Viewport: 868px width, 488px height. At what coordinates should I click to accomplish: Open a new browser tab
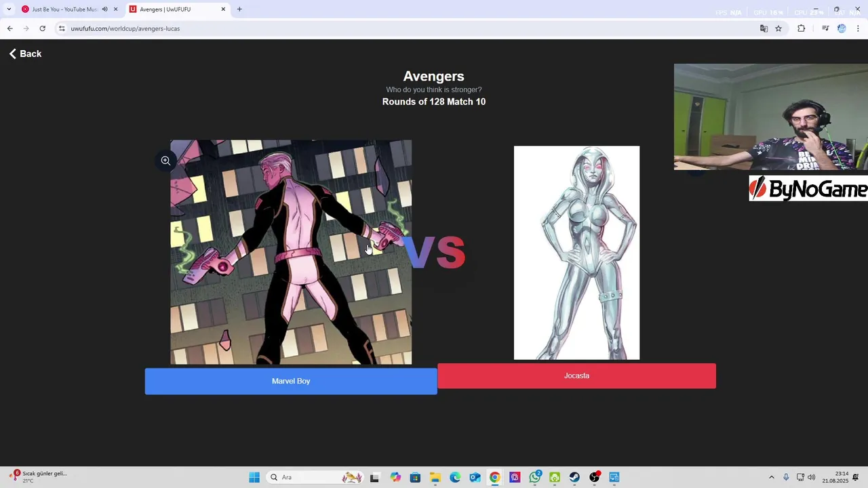coord(239,9)
